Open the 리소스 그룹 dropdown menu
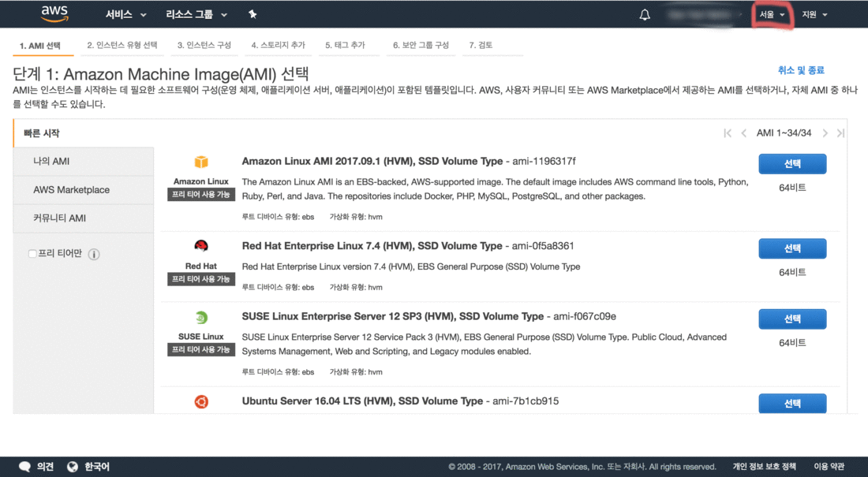868x477 pixels. [196, 14]
